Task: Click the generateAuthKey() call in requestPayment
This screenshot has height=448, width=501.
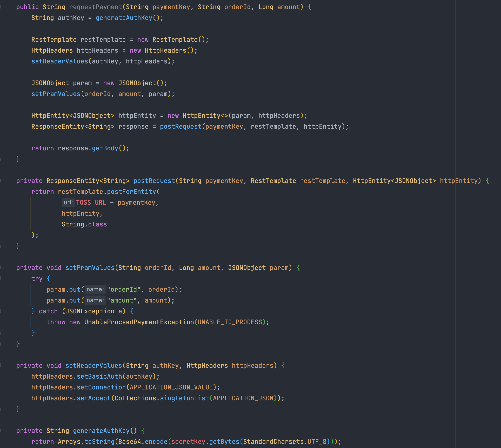Action: coord(124,18)
